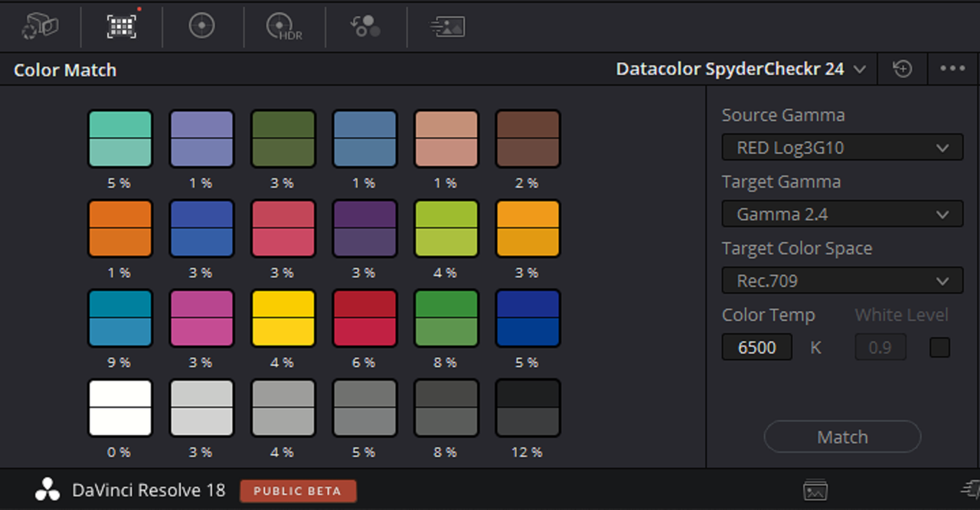Open the Camera Raw palette icon
This screenshot has height=510, width=980.
[41, 26]
